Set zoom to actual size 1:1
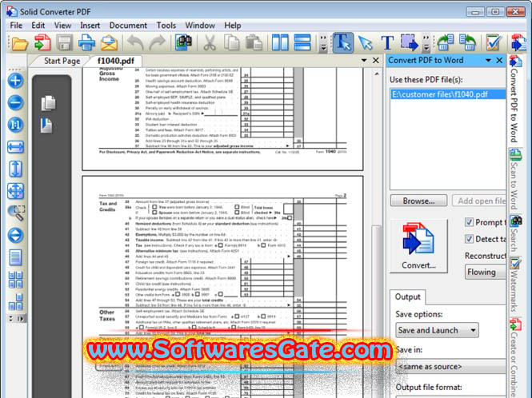The width and height of the screenshot is (532, 398). click(x=15, y=125)
